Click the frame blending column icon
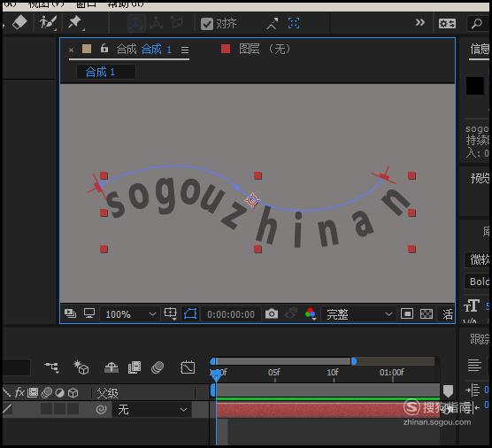492x448 pixels. point(33,392)
